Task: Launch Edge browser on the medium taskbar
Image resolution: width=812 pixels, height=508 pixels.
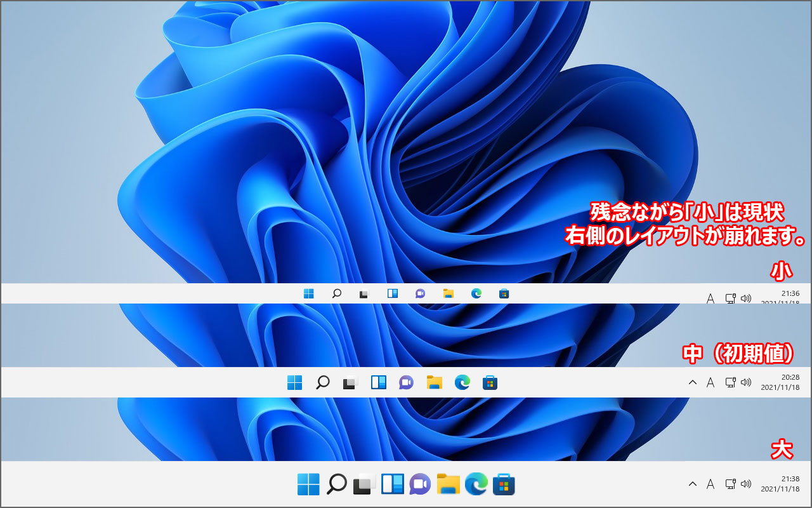Action: coord(462,382)
